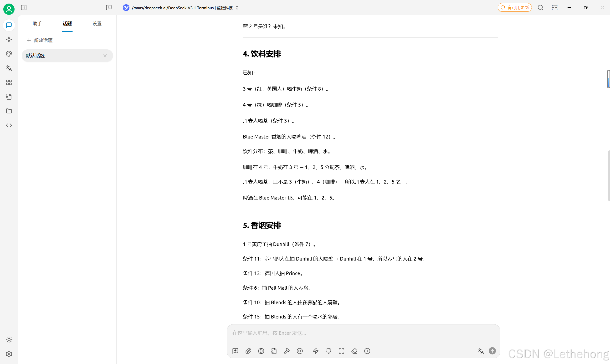Open the translate sidebar icon
610x364 pixels.
click(9, 68)
